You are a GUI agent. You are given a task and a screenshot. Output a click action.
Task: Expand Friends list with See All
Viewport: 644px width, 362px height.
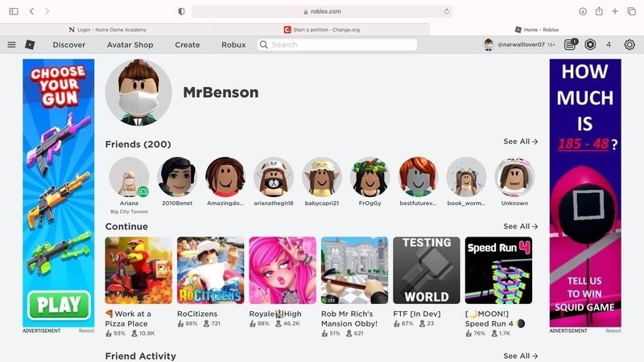pos(520,142)
